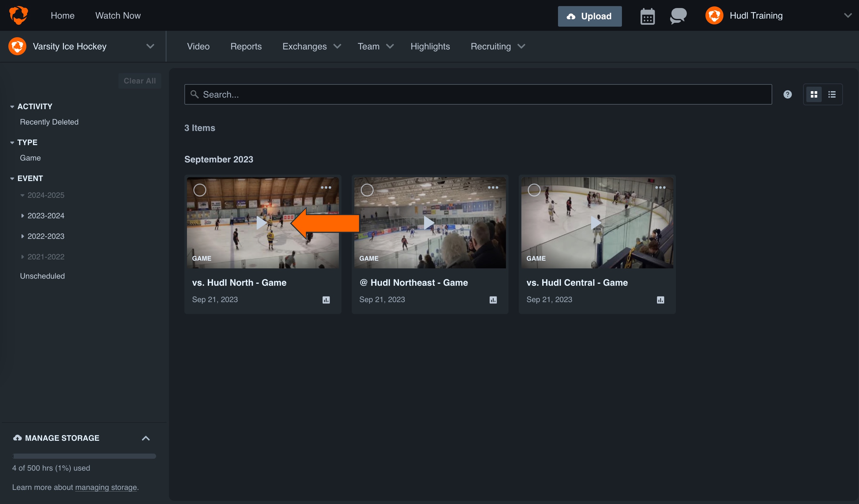Click the Varsity Ice Hockey team logo

(17, 46)
